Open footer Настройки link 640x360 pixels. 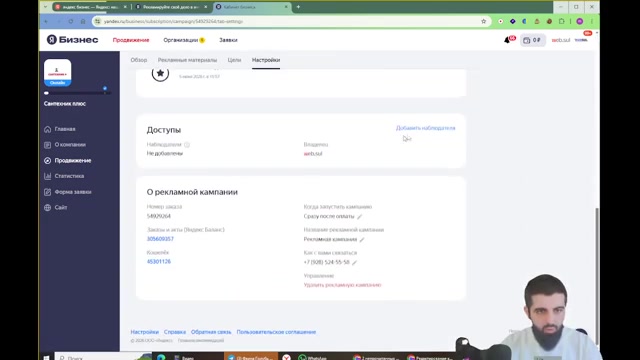[x=144, y=332]
